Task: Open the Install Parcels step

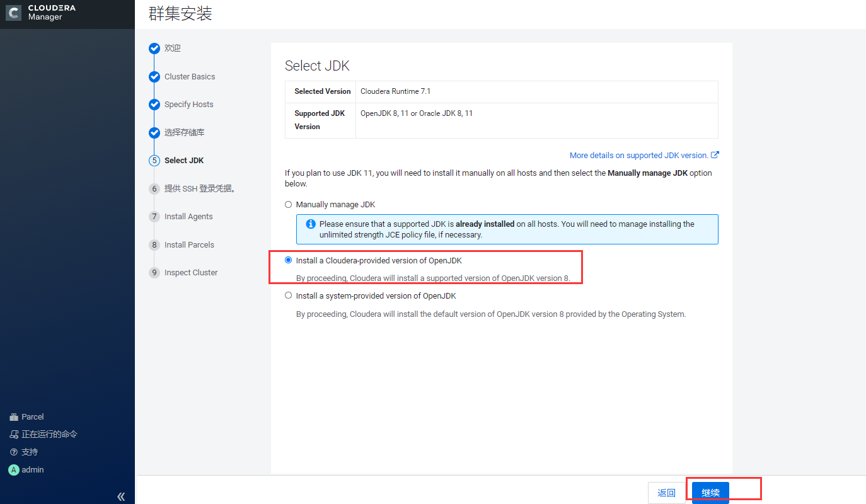Action: [189, 245]
